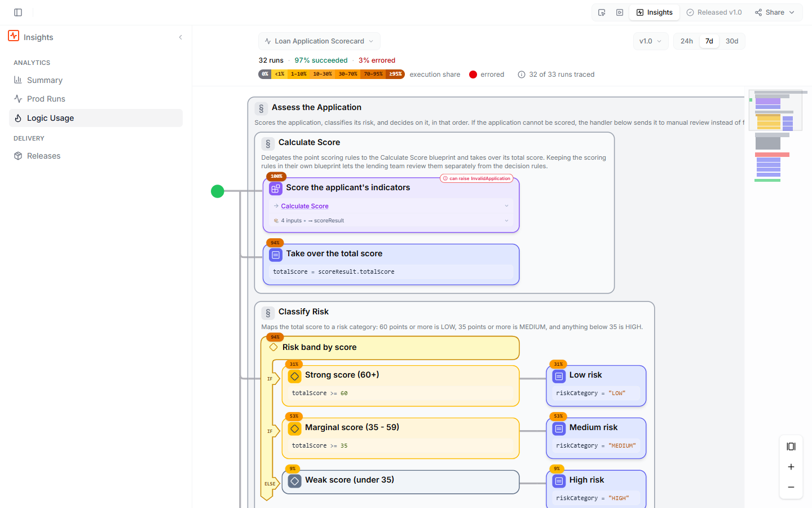Zoom in with the plus icon
The image size is (812, 508).
[791, 467]
